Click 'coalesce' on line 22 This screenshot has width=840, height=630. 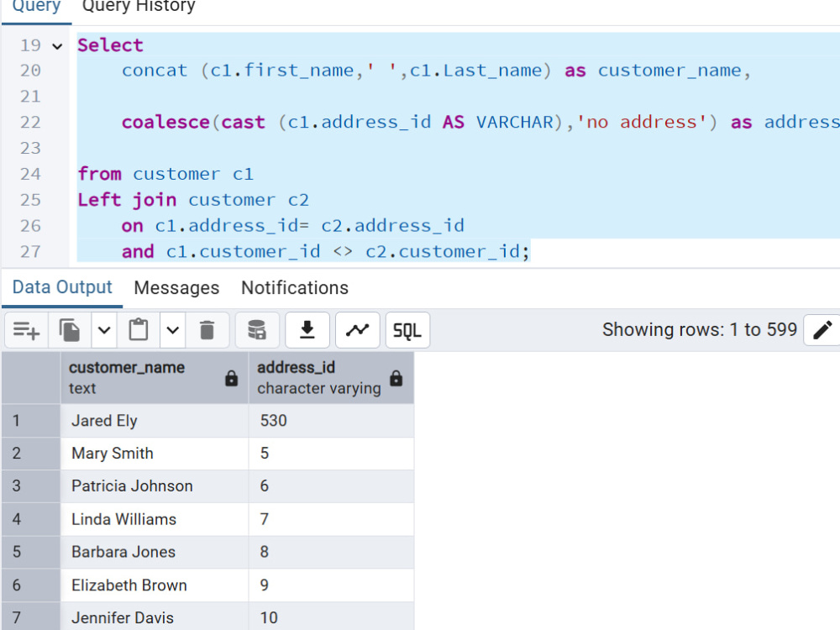coord(165,123)
